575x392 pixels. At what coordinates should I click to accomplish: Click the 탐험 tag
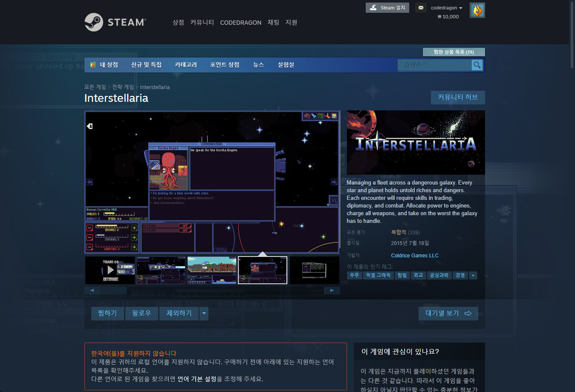pos(402,275)
